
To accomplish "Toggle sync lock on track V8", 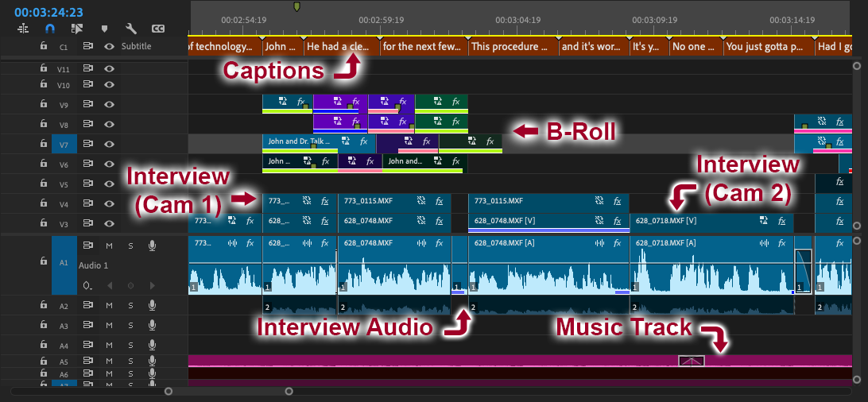I will (87, 124).
